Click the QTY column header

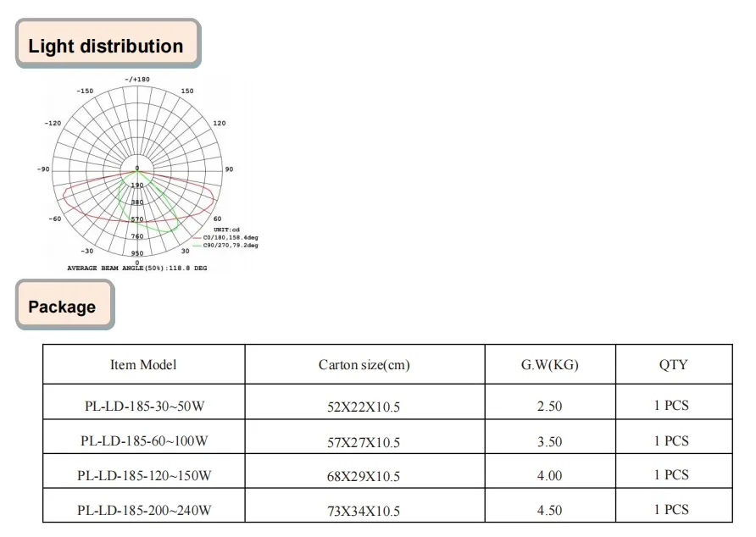673,365
